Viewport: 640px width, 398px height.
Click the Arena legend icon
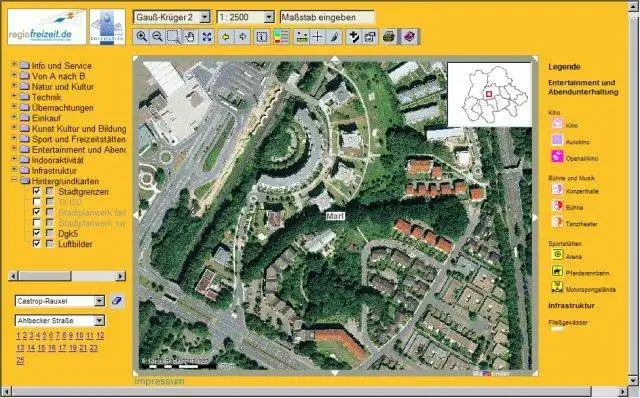(x=557, y=255)
